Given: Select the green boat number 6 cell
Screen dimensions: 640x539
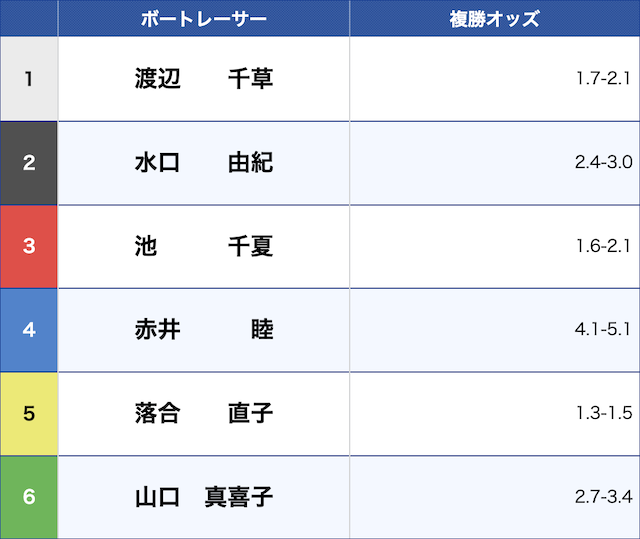Looking at the screenshot, I should coord(29,496).
